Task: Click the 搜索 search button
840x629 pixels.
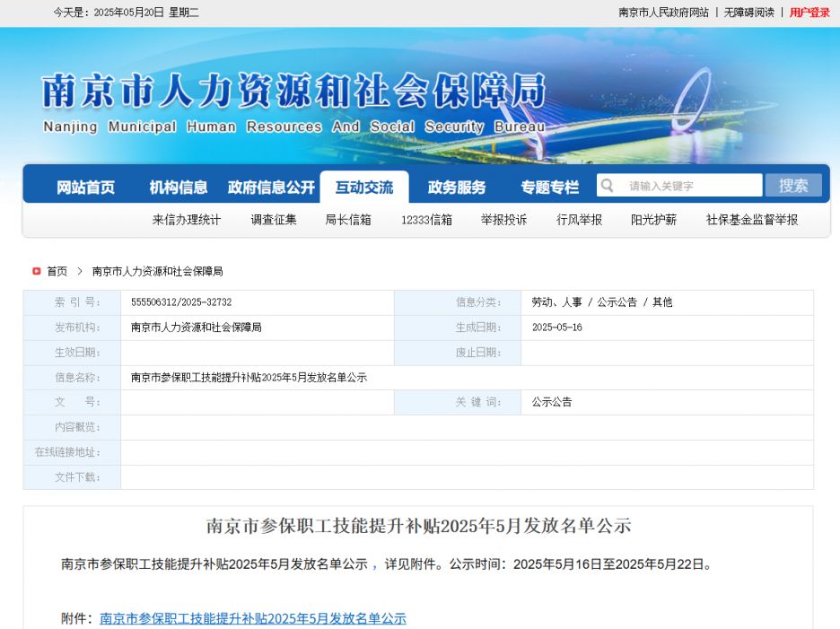Action: tap(793, 185)
